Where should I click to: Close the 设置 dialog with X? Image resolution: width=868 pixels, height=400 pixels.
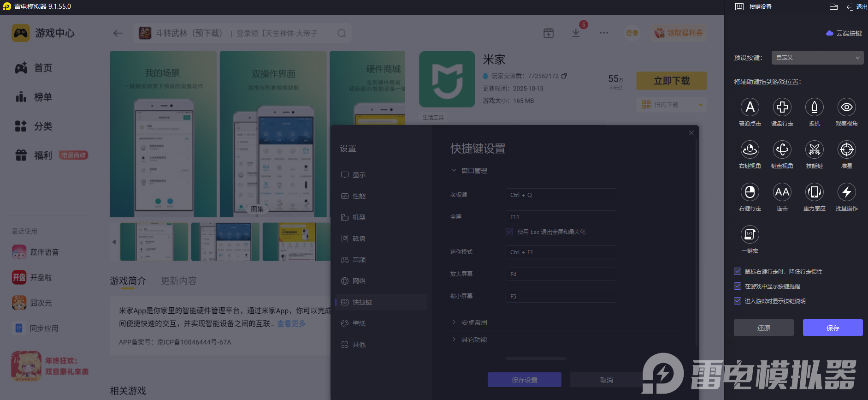[x=691, y=133]
